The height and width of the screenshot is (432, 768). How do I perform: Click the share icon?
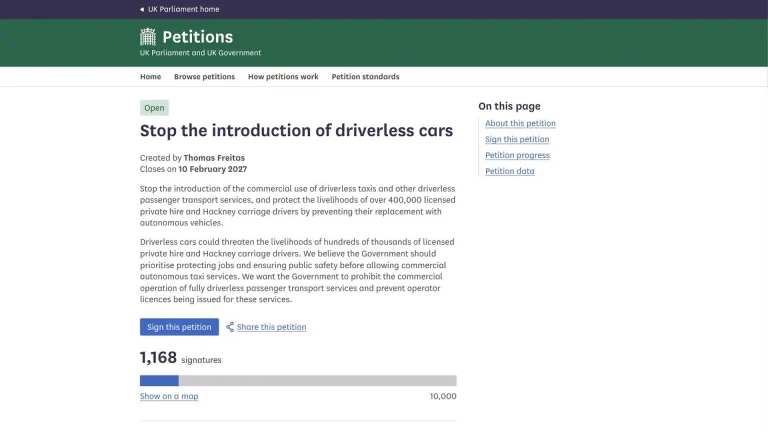tap(230, 327)
